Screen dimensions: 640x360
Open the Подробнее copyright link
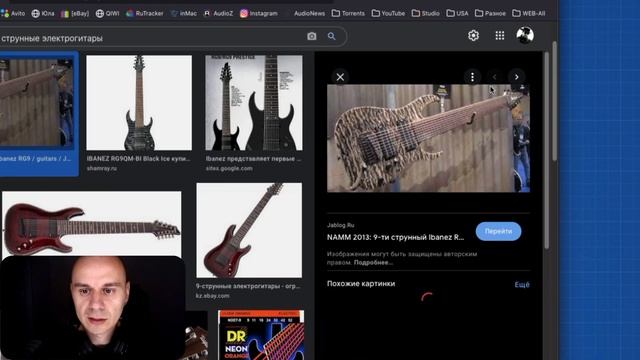pos(373,262)
